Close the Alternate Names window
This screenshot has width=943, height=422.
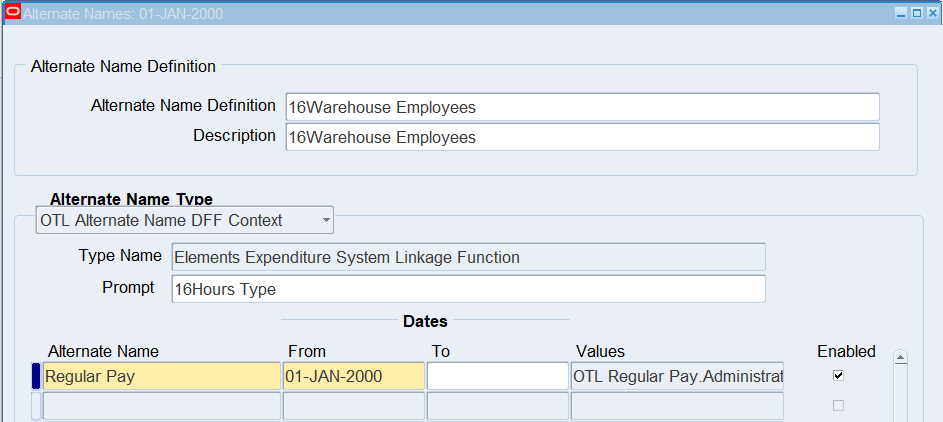tap(931, 14)
